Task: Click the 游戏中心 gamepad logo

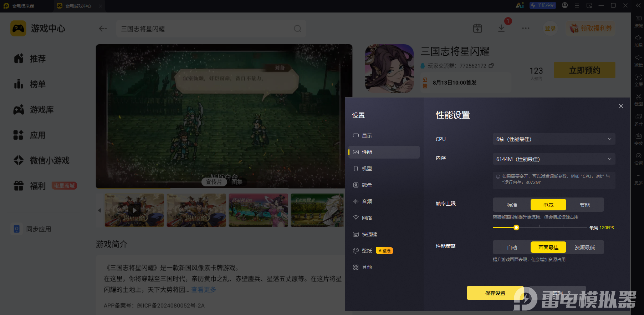Action: 18,28
